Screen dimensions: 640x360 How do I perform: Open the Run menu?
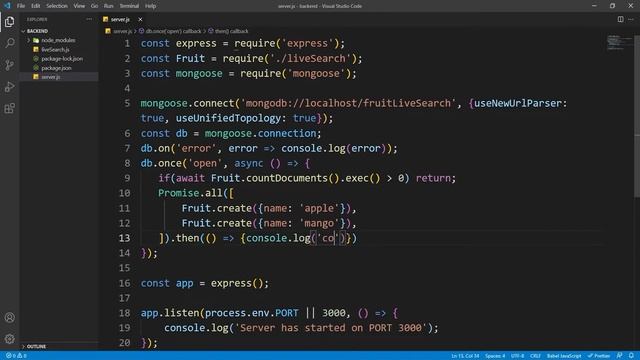[x=108, y=6]
